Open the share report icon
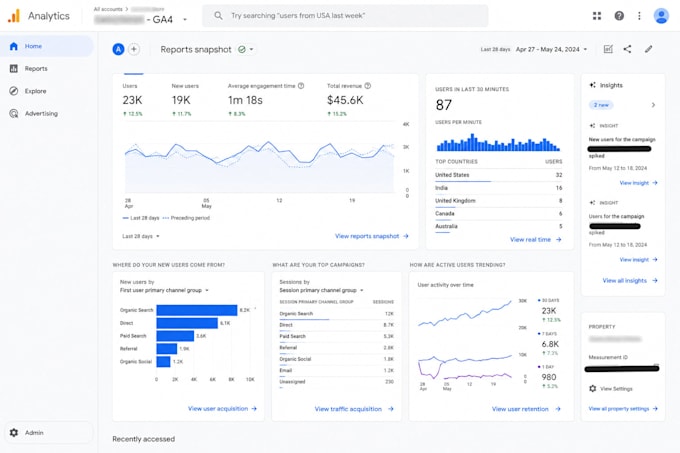Viewport: 680px width, 453px height. [627, 49]
